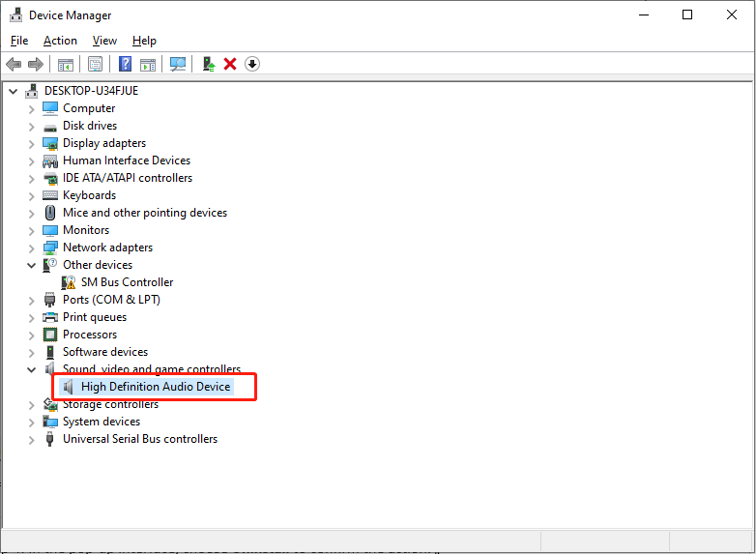The image size is (756, 554).
Task: Select High Definition Audio Device label
Action: click(x=156, y=387)
